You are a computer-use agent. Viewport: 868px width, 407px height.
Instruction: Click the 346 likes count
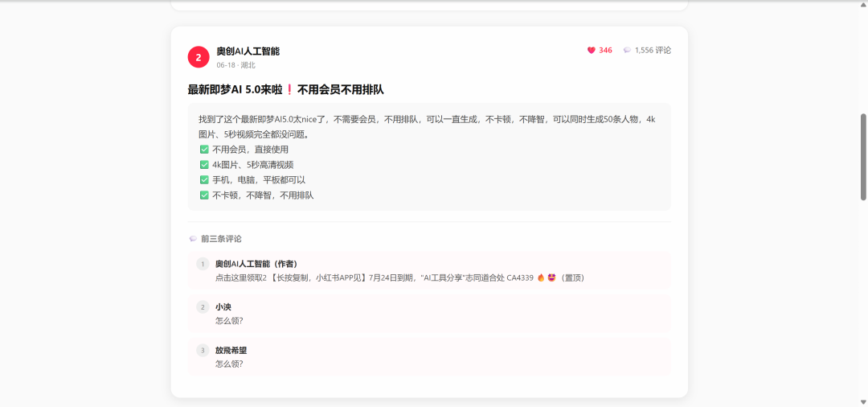click(606, 51)
